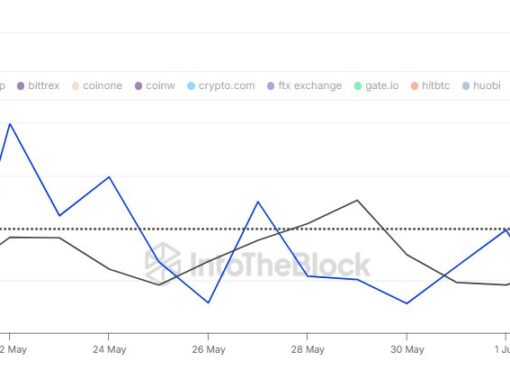Toggle the coinw legend series
Image resolution: width=510 pixels, height=369 pixels.
pos(155,86)
